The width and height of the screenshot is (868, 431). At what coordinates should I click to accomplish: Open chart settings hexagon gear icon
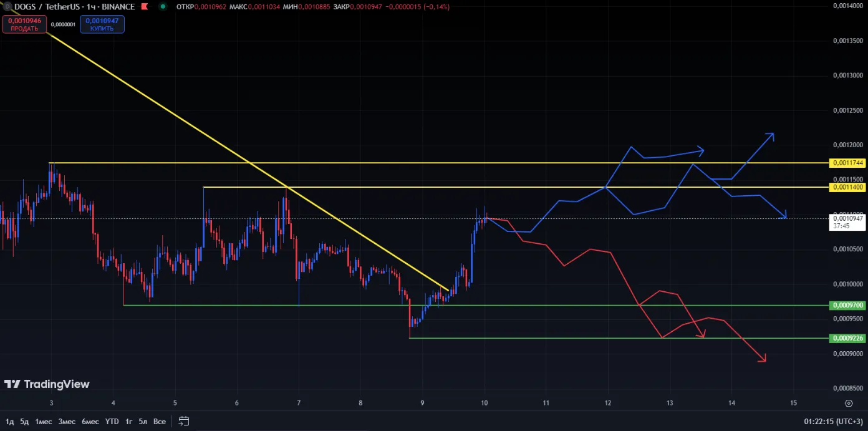pos(849,403)
